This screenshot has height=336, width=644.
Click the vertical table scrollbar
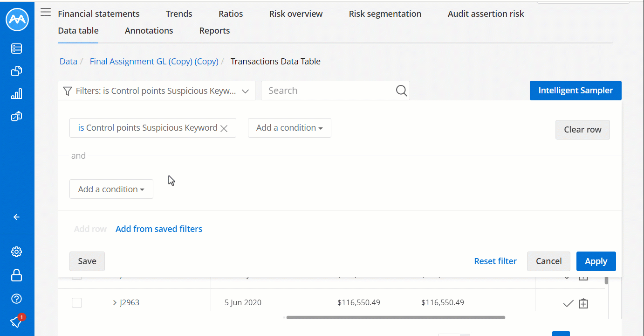coord(606,281)
